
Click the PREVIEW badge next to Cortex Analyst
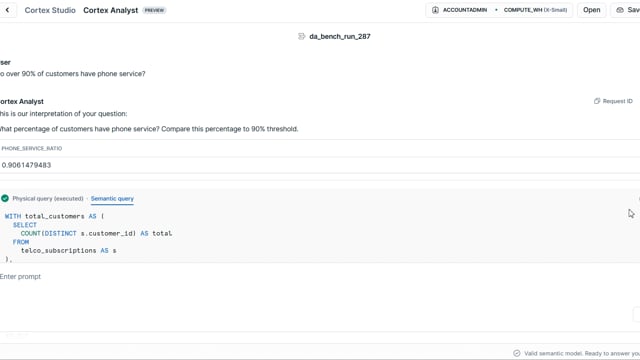pyautogui.click(x=154, y=10)
